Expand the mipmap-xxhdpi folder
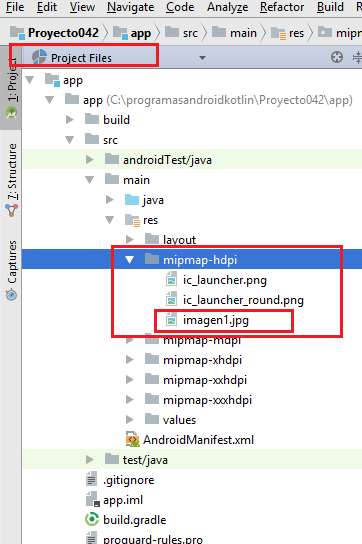362x544 pixels. click(x=130, y=380)
